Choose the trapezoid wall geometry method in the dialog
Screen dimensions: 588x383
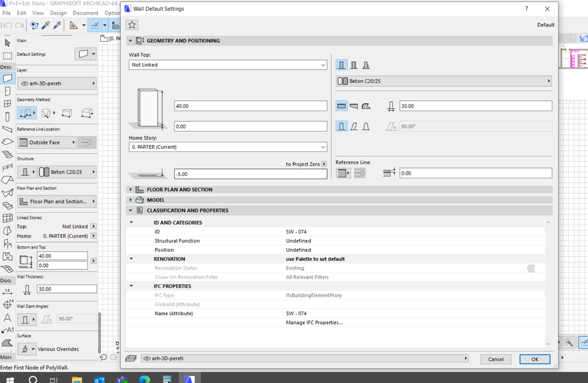pyautogui.click(x=354, y=106)
